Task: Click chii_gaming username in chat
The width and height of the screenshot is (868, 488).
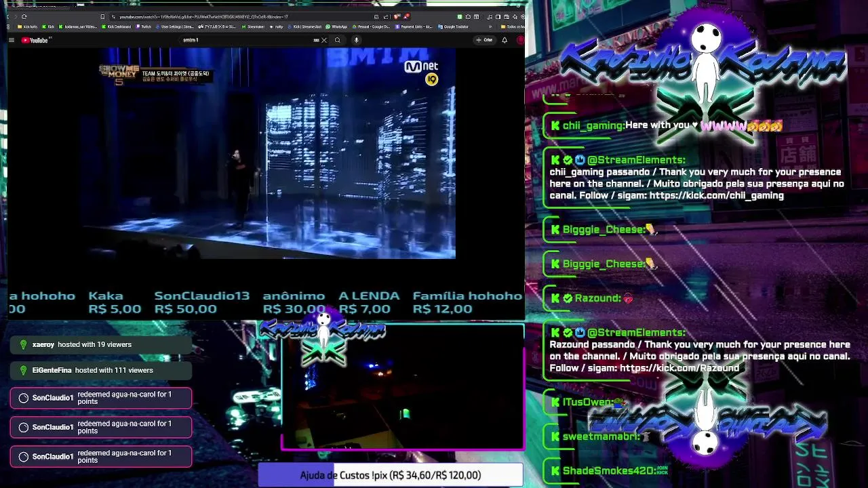Action: 593,125
